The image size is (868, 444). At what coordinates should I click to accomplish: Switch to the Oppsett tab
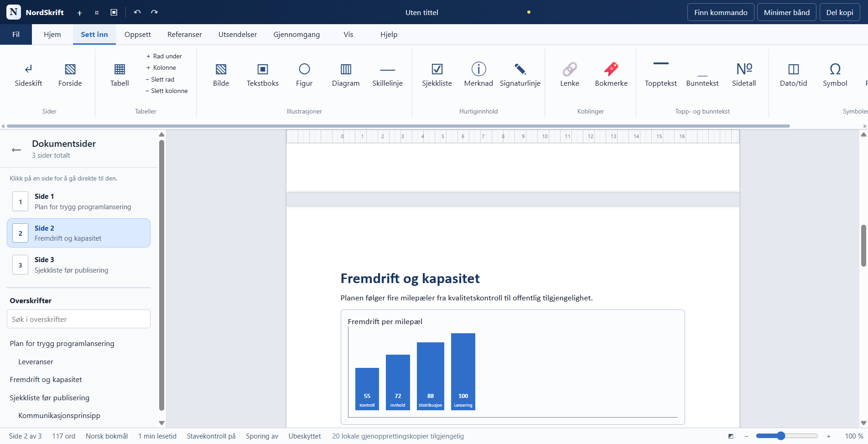click(x=138, y=34)
